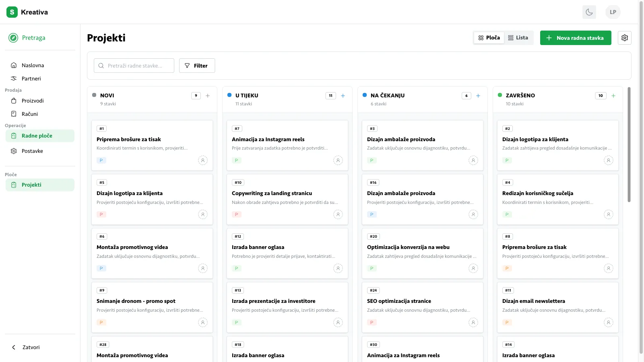Screen dimensions: 644x362
Task: Click the ZAVRŠENO column count badge 10
Action: coord(601,96)
